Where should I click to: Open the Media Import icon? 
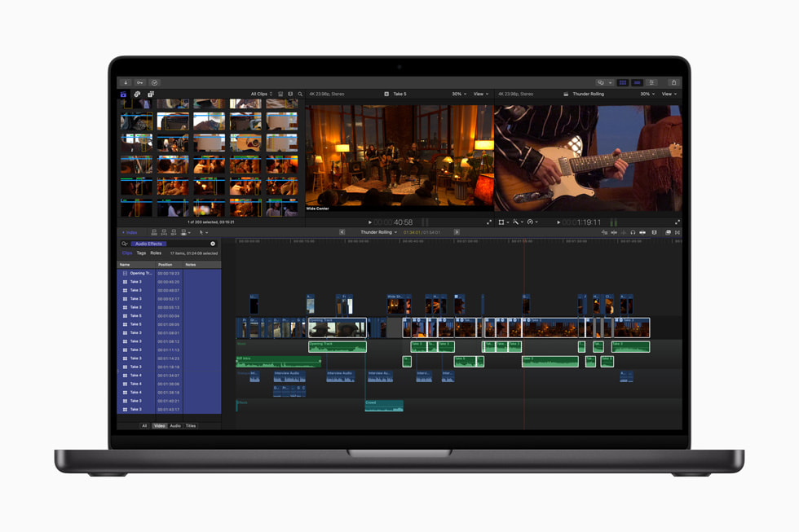tap(127, 82)
